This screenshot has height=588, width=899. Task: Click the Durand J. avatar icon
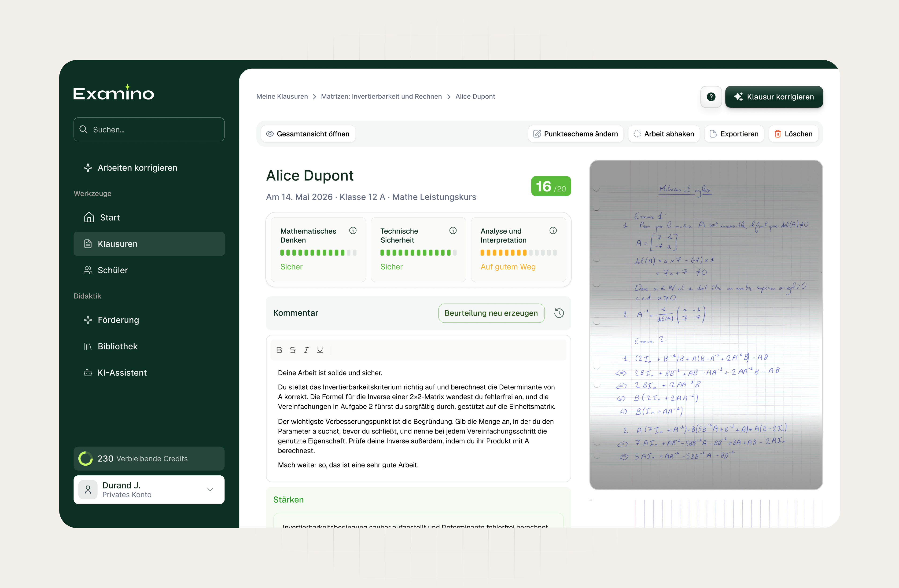88,490
